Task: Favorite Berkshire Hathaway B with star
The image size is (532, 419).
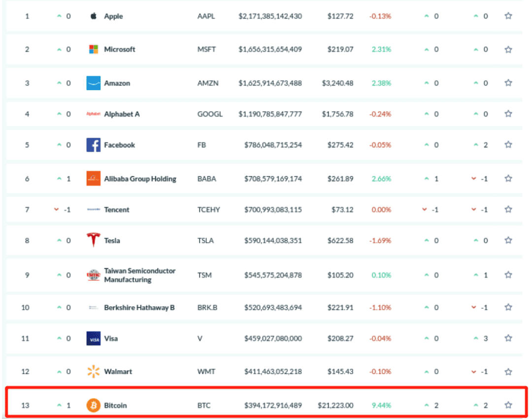Action: [508, 307]
